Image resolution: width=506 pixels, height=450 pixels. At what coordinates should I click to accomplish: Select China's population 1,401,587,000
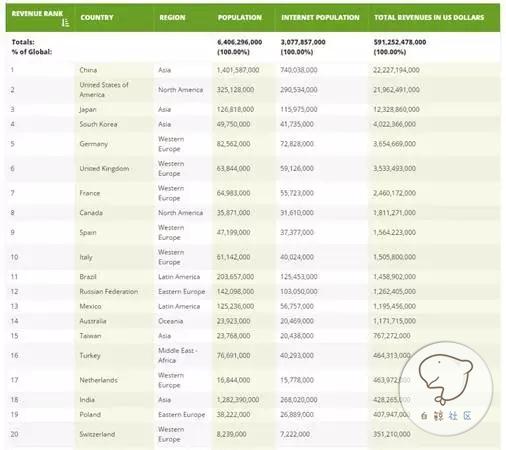click(238, 70)
